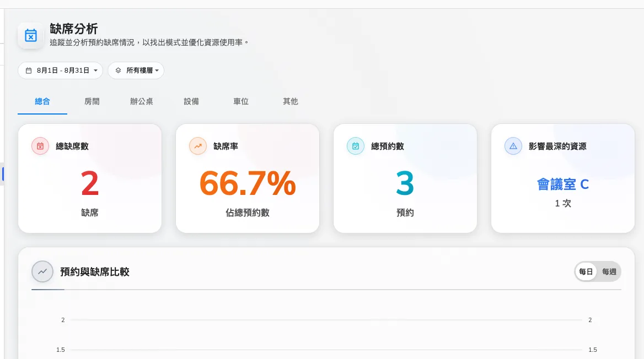The height and width of the screenshot is (359, 644).
Task: Click the calendar icon in the date range selector
Action: (x=29, y=70)
